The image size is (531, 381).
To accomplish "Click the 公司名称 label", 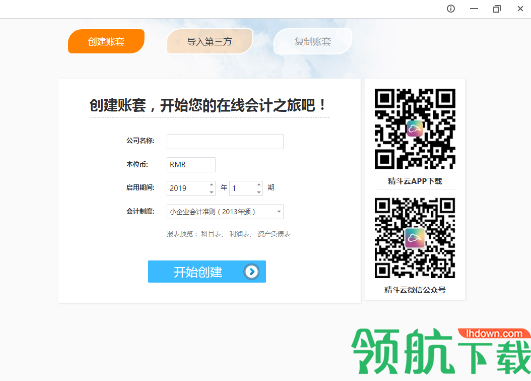I will (141, 141).
